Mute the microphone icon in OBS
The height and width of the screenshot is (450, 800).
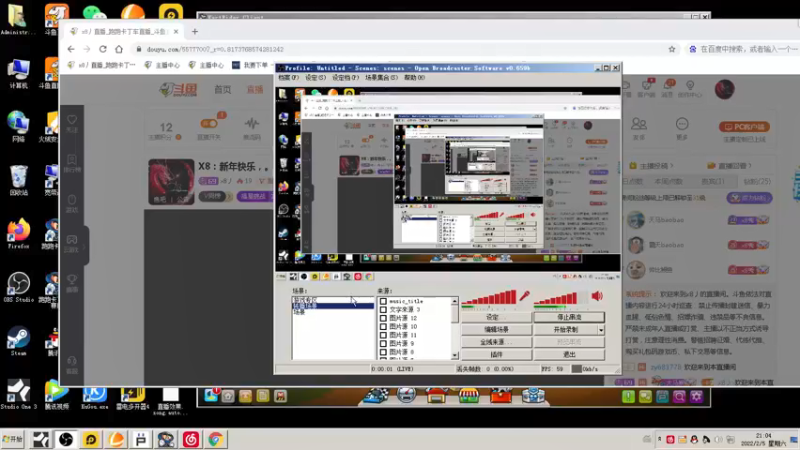[x=524, y=296]
